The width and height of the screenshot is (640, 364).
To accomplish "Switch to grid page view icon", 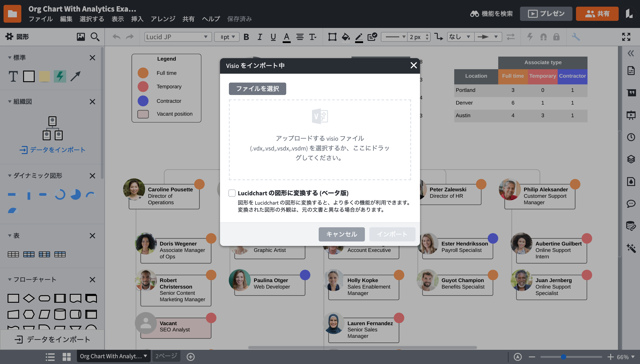I will pos(66,357).
